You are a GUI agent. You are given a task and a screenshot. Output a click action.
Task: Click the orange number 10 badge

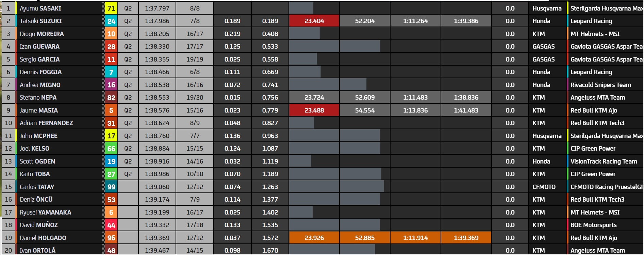pyautogui.click(x=111, y=34)
